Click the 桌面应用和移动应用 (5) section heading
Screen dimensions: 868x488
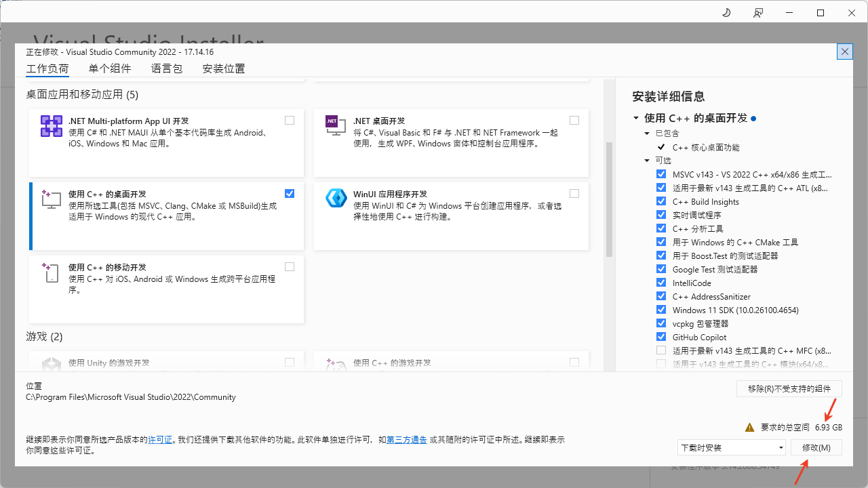click(x=82, y=94)
